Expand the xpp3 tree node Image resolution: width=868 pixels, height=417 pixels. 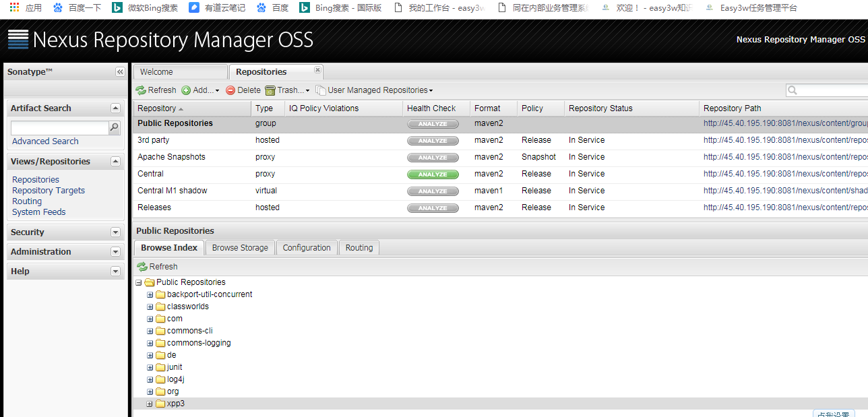click(x=150, y=404)
